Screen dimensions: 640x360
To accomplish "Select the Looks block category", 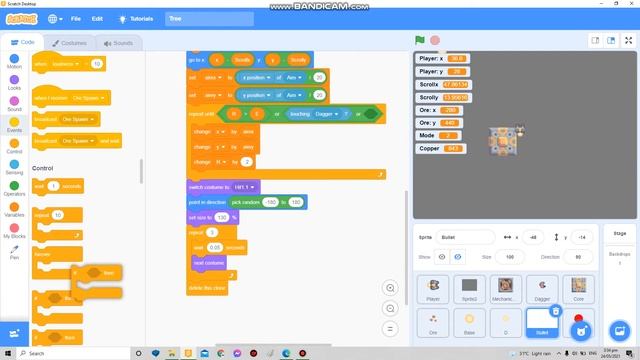I will pos(14,83).
